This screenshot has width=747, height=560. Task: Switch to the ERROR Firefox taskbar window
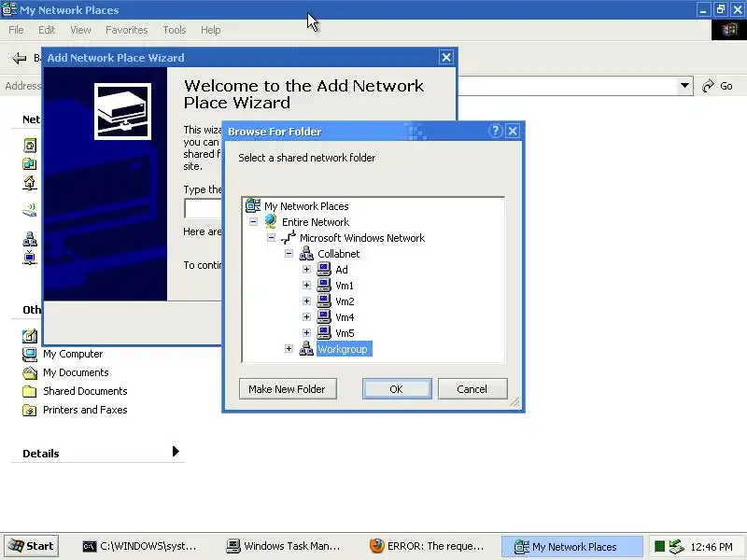[x=427, y=546]
